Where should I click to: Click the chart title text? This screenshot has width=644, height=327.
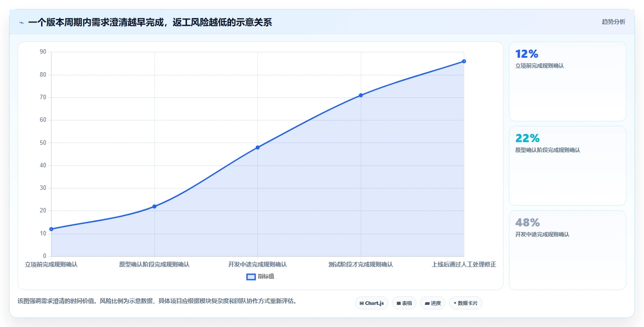pos(150,22)
